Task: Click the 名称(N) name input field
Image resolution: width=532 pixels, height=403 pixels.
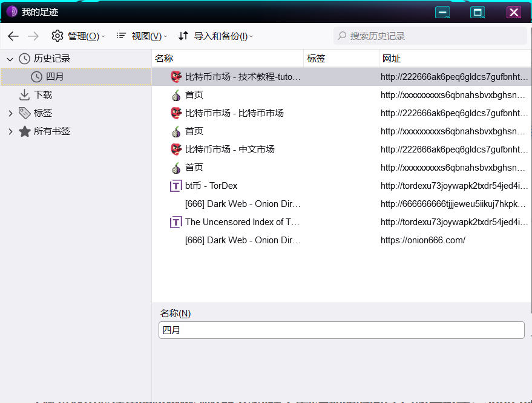Action: pyautogui.click(x=341, y=330)
